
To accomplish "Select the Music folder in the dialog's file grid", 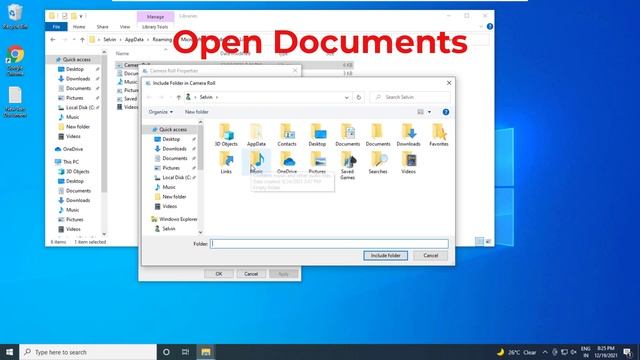I will coord(256,162).
